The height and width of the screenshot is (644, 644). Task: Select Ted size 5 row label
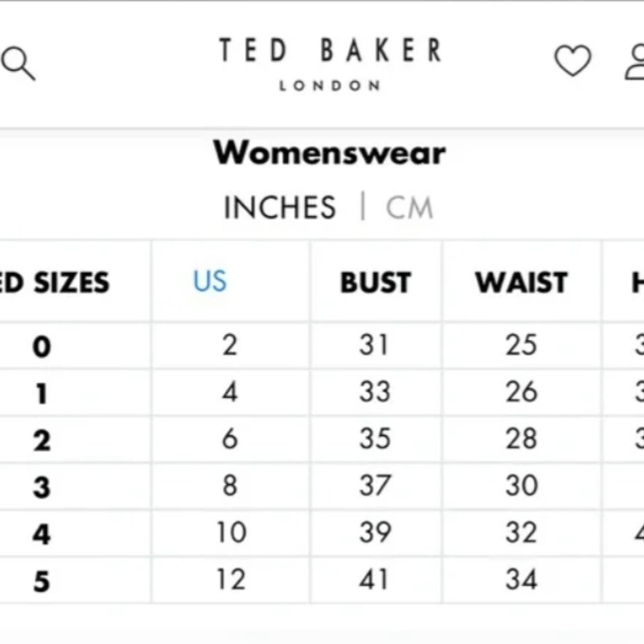pos(41,581)
